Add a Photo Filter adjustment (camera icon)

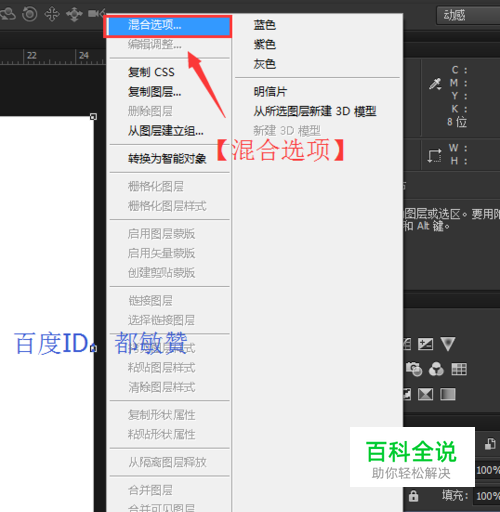coord(414,369)
